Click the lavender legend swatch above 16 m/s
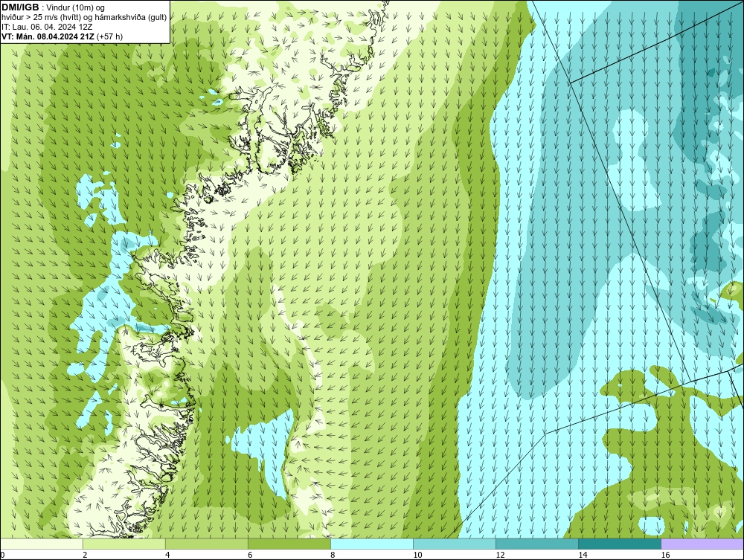The image size is (744, 560). coord(702,544)
